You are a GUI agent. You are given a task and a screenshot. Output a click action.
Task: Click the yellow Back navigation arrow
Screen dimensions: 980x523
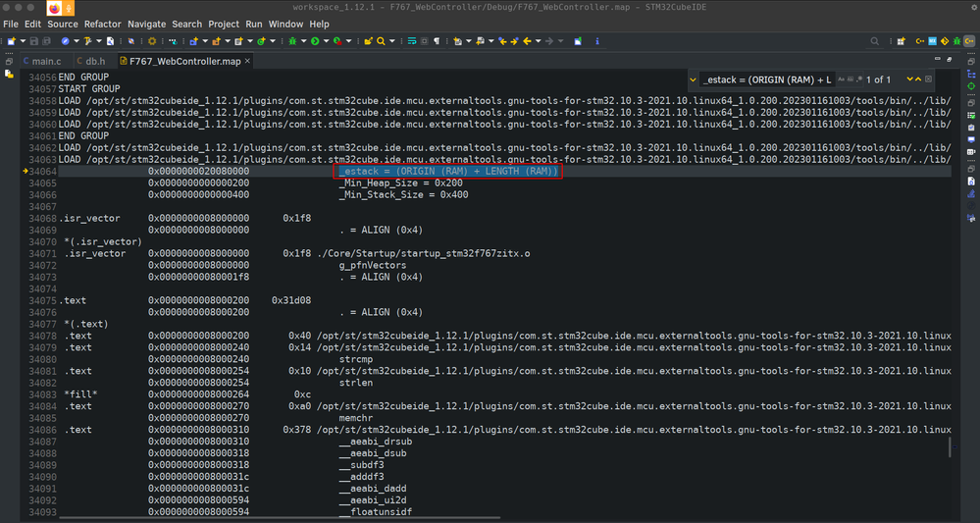pos(527,41)
